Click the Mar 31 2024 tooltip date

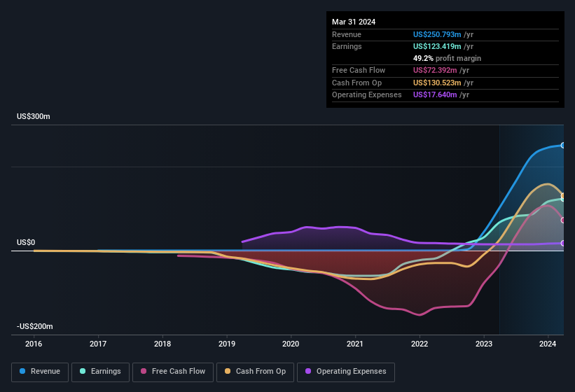click(354, 22)
